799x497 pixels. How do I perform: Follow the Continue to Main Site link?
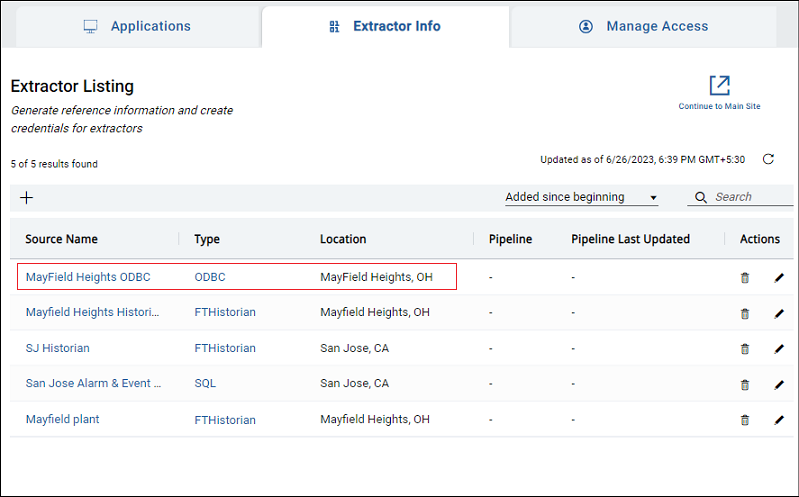pos(719,106)
